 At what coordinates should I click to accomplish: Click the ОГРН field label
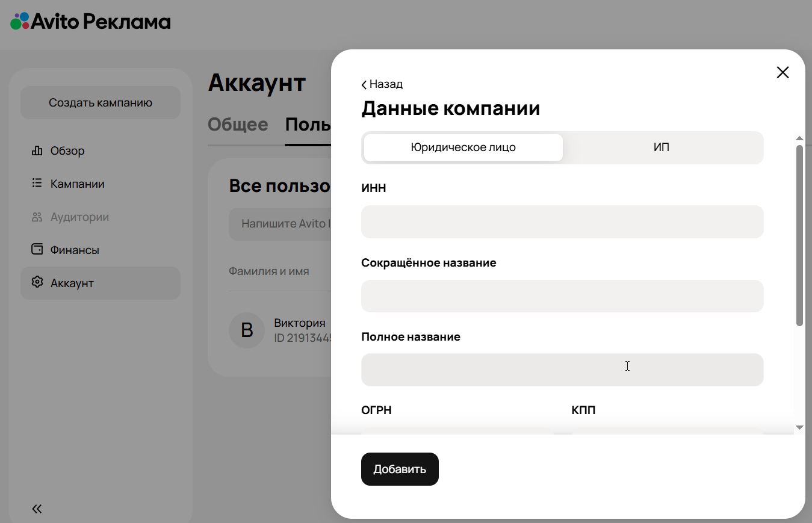(x=376, y=410)
